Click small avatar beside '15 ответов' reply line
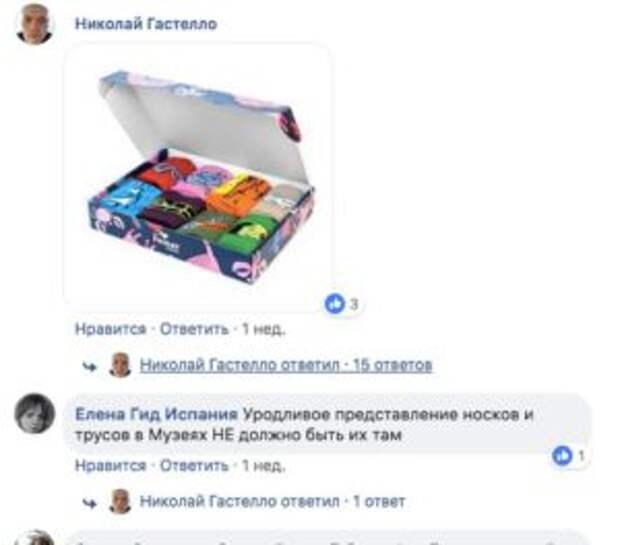620x545 pixels. pyautogui.click(x=120, y=365)
